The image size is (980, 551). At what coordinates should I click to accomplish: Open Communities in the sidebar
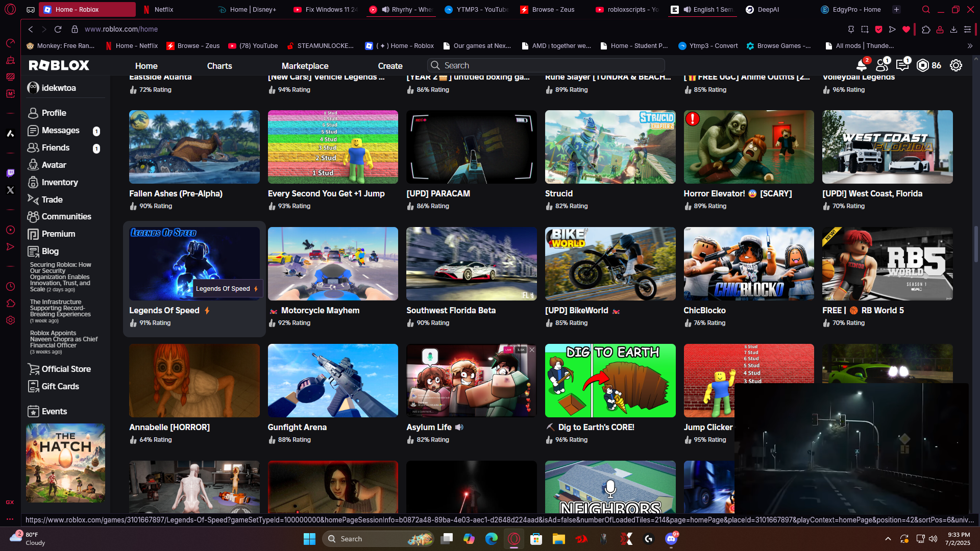tap(66, 216)
